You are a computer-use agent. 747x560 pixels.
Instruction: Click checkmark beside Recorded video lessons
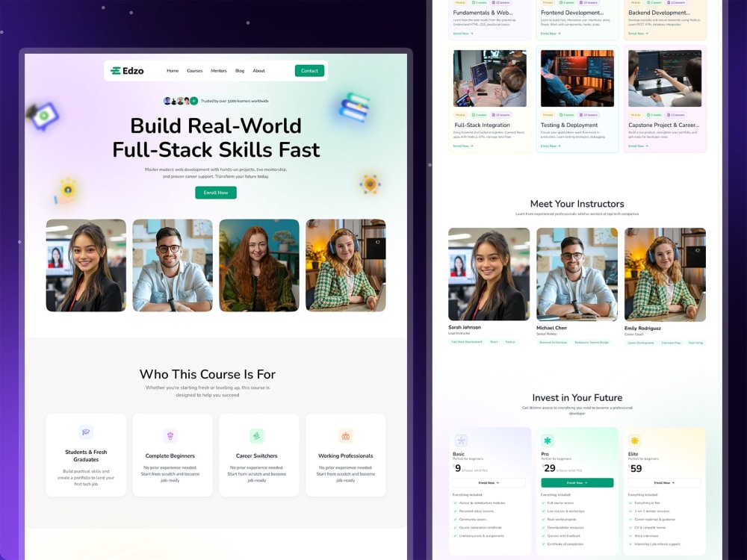455,511
